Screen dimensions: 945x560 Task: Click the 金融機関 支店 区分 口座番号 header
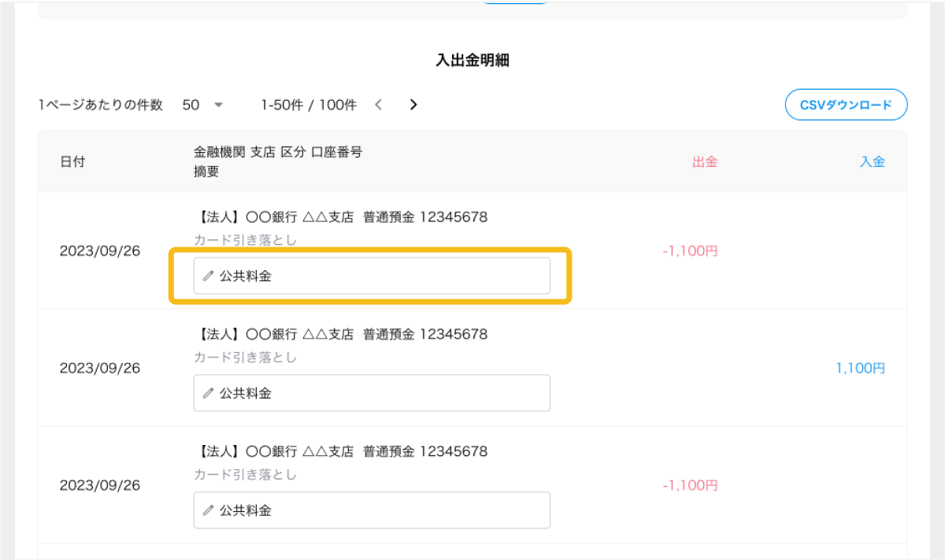click(x=278, y=153)
